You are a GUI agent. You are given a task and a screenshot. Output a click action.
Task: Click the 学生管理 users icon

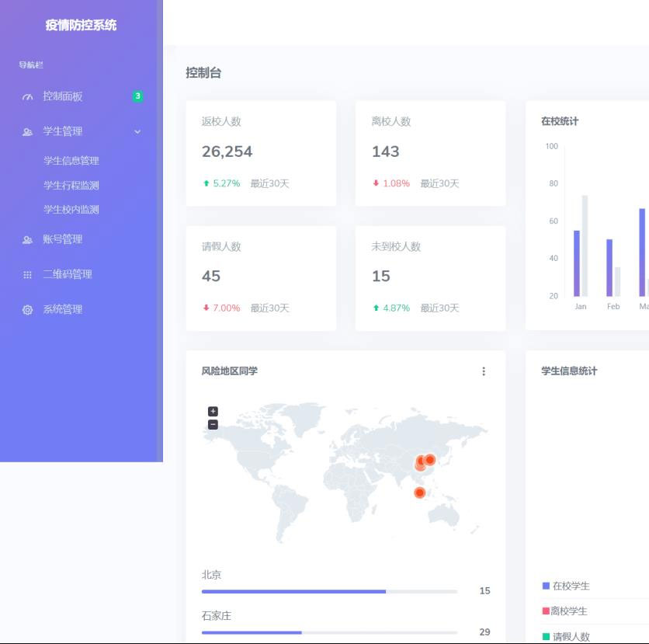click(x=27, y=132)
